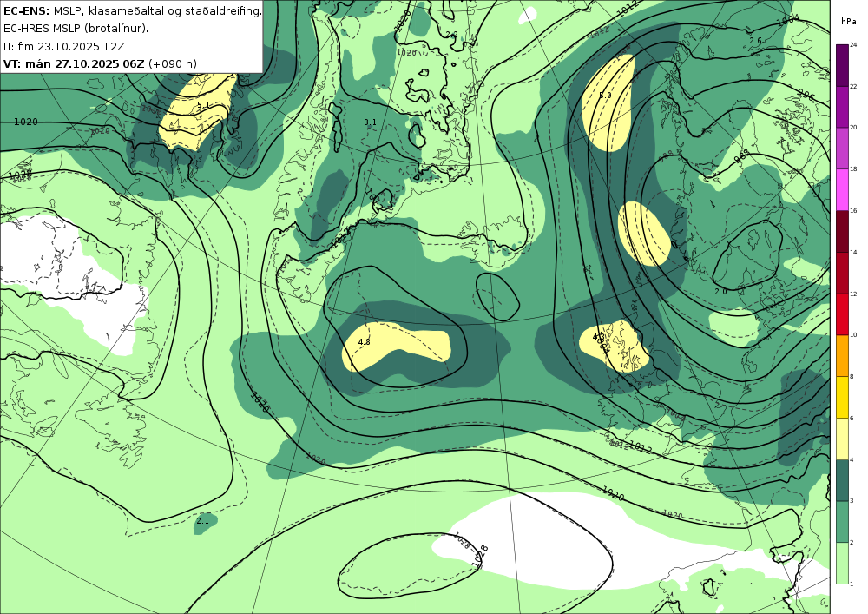The image size is (868, 614).
Task: Click the 1004 isobar contour label
Action: coord(787,21)
